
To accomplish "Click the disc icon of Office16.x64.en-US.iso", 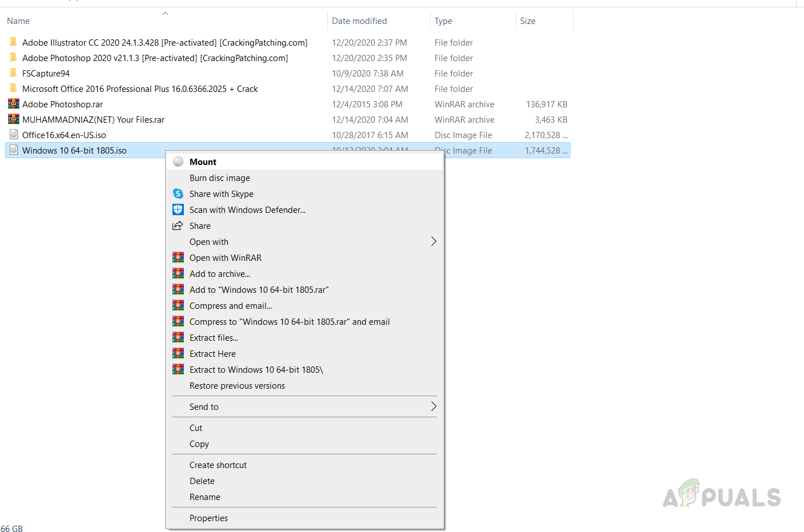I will (14, 135).
